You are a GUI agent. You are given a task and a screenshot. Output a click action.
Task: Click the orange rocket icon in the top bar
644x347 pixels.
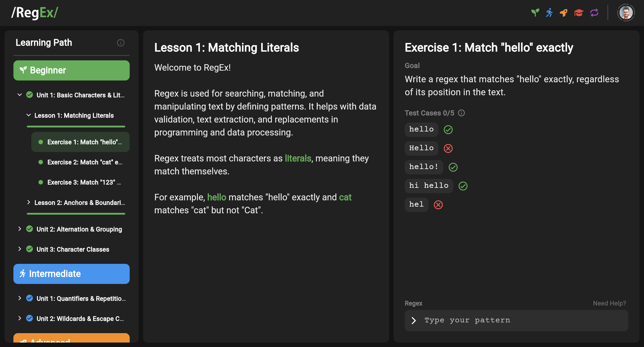pyautogui.click(x=564, y=13)
